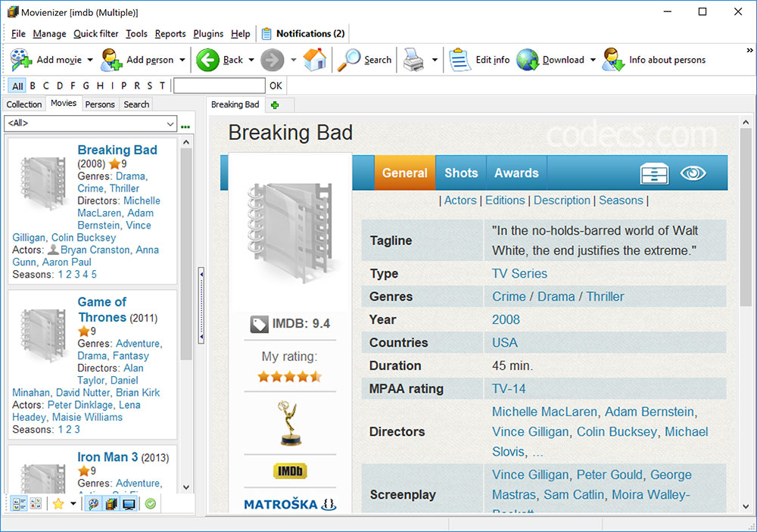The width and height of the screenshot is (757, 532).
Task: Open the Back history dropdown arrow
Action: point(251,60)
